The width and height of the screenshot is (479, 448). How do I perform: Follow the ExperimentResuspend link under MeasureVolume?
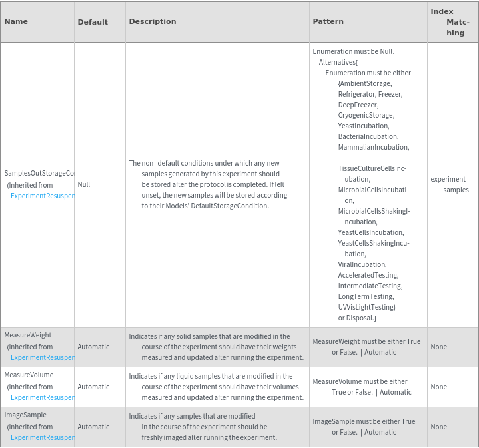pos(43,397)
